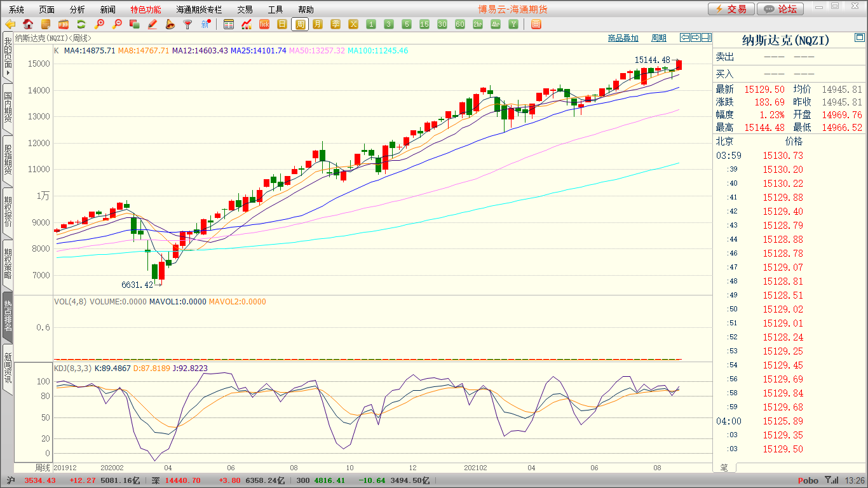Click the Pobo logo in status bar

pos(808,480)
